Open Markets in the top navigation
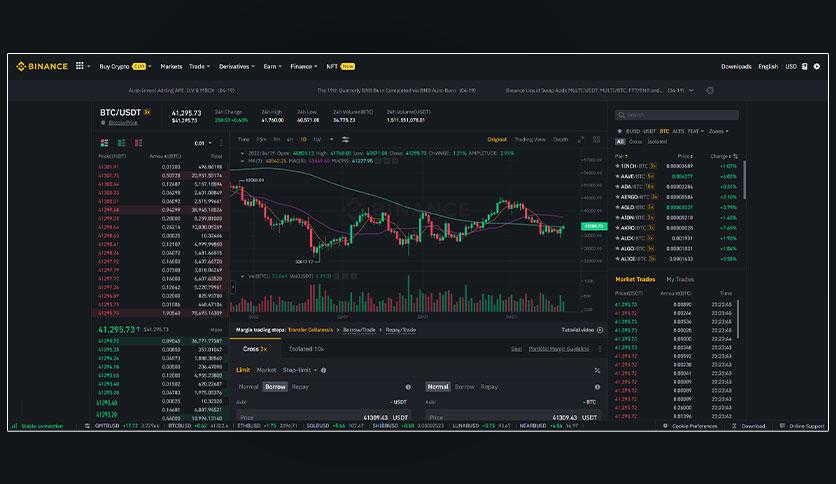The width and height of the screenshot is (836, 484). click(171, 67)
